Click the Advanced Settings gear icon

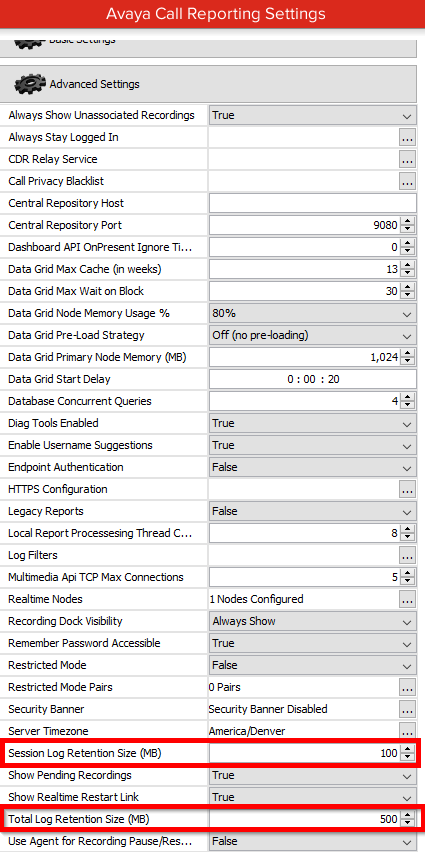coord(30,84)
